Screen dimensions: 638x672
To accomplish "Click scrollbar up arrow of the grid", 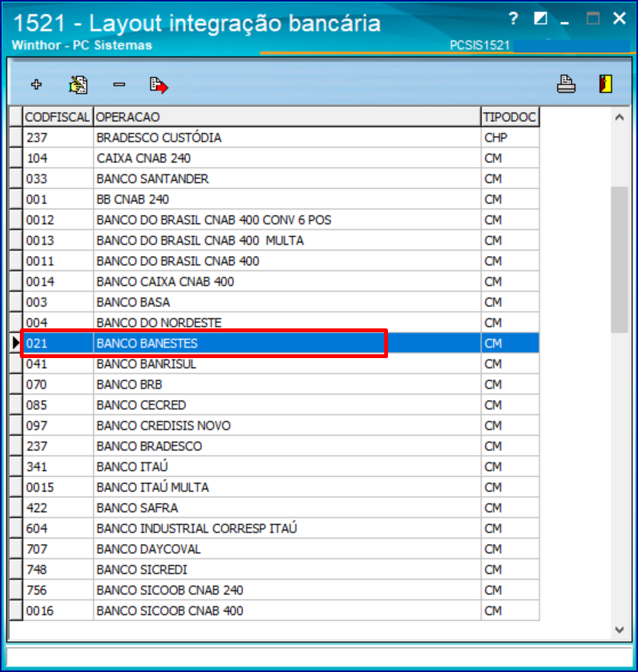I will pyautogui.click(x=619, y=117).
